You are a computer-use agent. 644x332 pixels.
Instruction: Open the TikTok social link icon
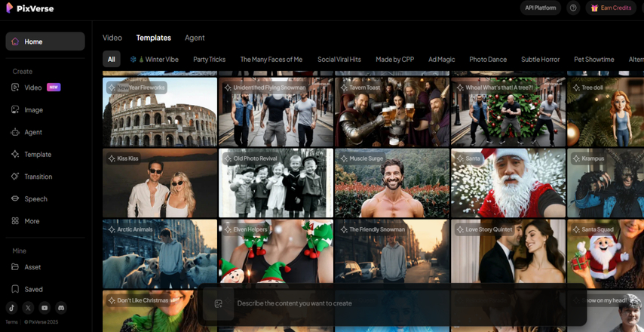pyautogui.click(x=12, y=308)
